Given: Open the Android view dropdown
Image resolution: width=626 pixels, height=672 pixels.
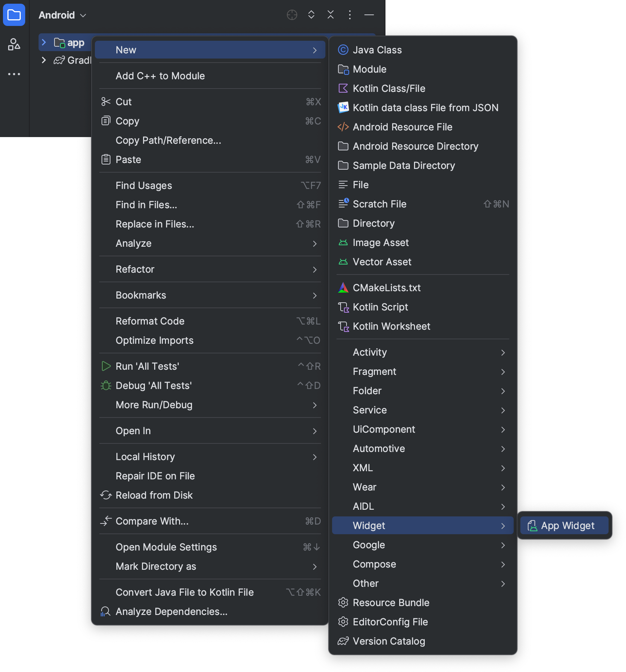Looking at the screenshot, I should point(62,15).
